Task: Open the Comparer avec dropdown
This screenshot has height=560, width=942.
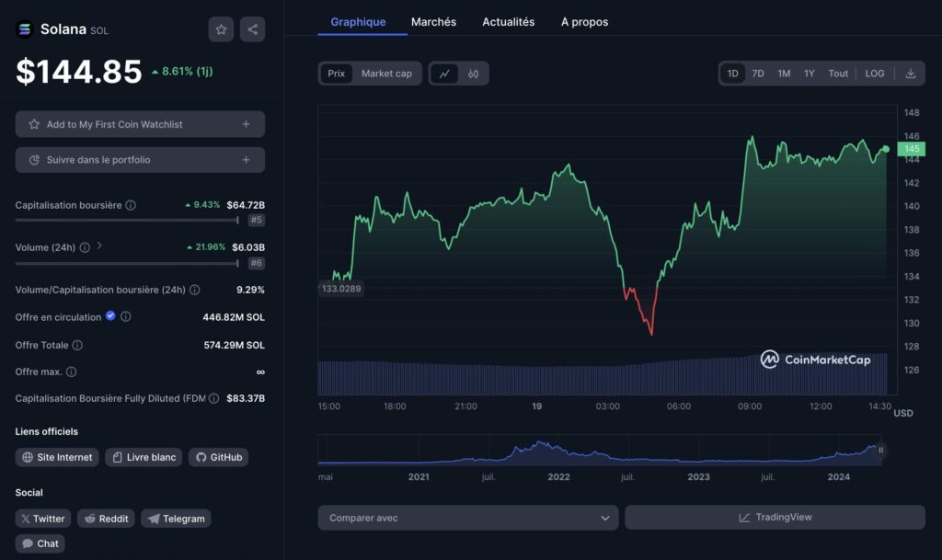Action: (x=468, y=518)
